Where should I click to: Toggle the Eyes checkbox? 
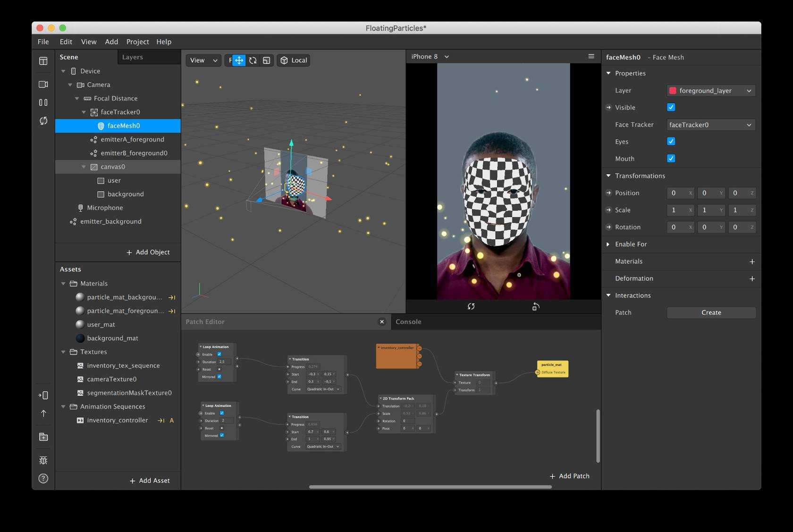click(x=671, y=142)
